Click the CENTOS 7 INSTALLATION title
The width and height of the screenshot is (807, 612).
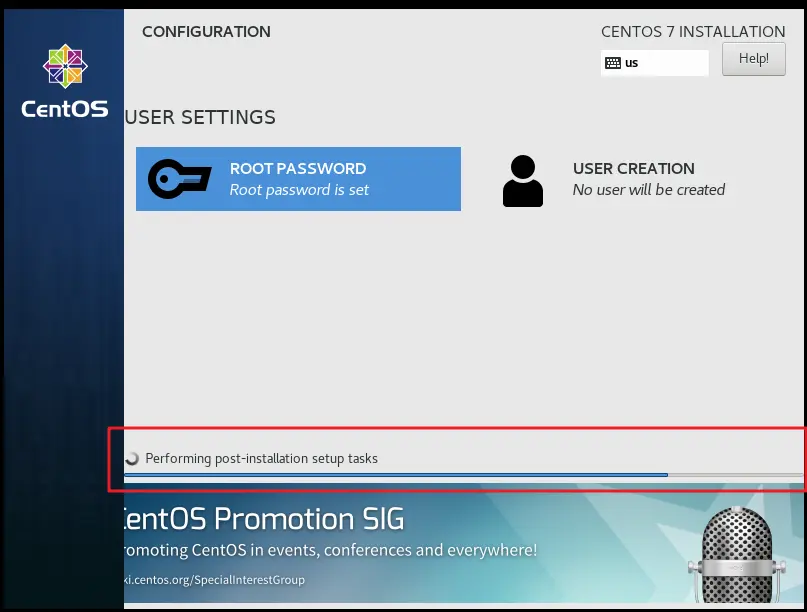(693, 32)
